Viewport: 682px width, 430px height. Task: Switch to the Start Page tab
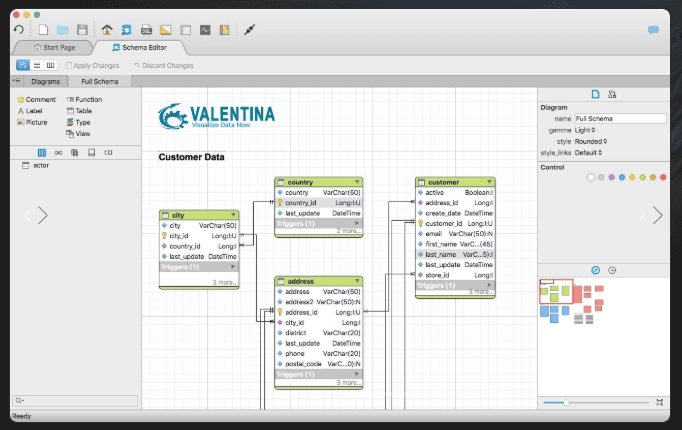coord(54,47)
